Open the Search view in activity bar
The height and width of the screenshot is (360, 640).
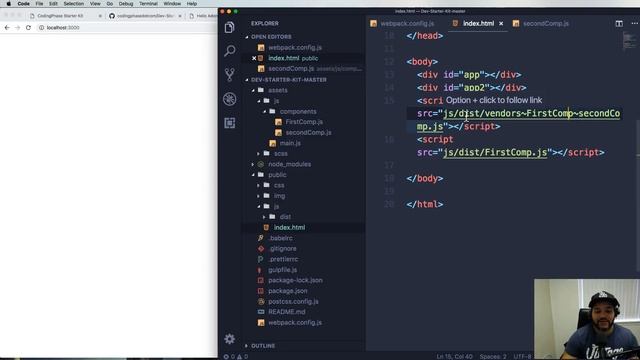[x=230, y=51]
